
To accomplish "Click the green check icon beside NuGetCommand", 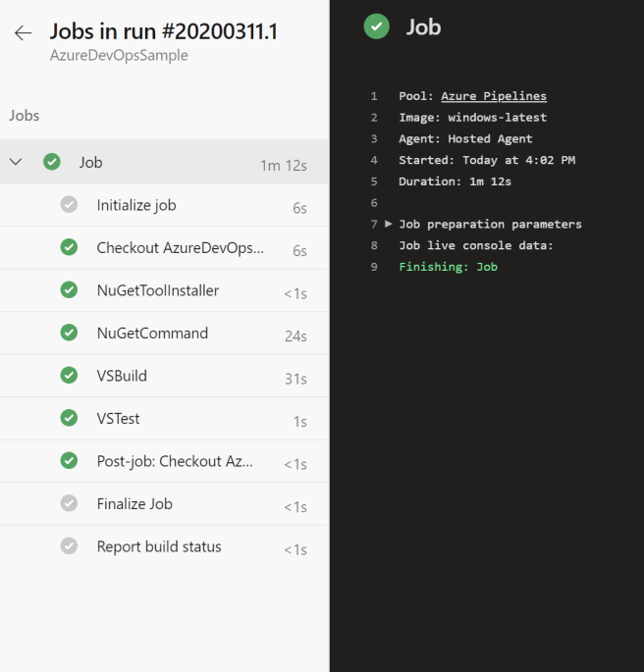I will [69, 333].
